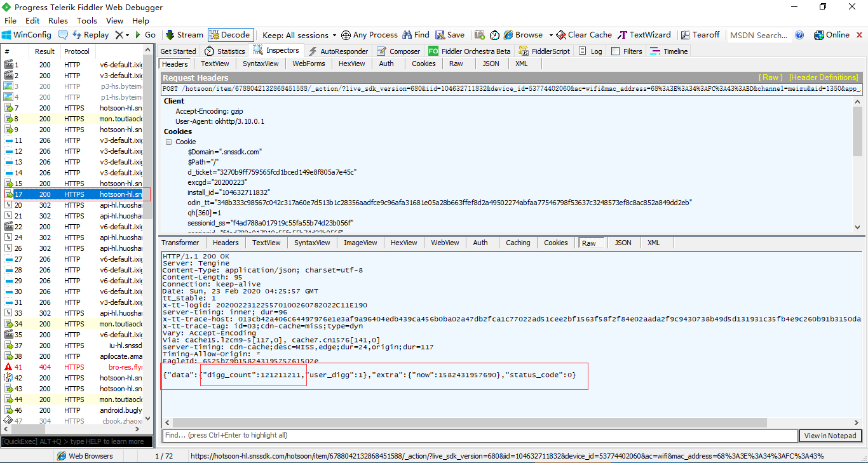Click Web Browsers in the status bar
Screen dimensions: 868x463
click(x=85, y=456)
